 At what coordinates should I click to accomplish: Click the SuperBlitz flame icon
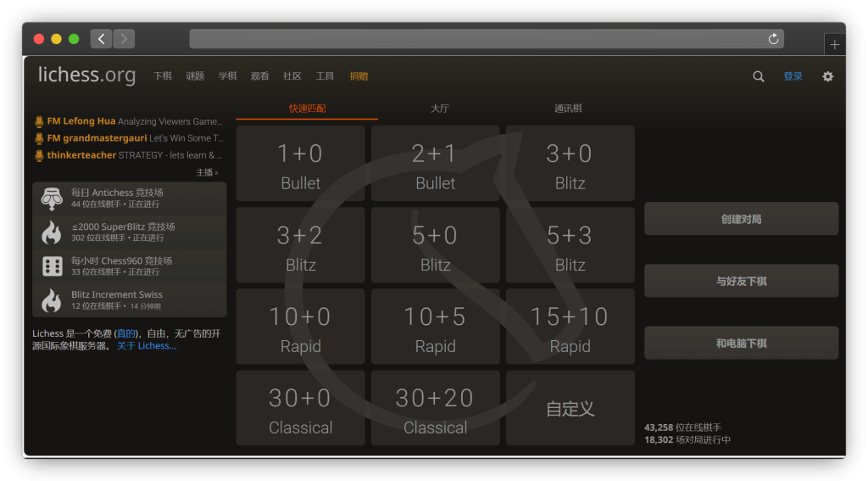52,232
